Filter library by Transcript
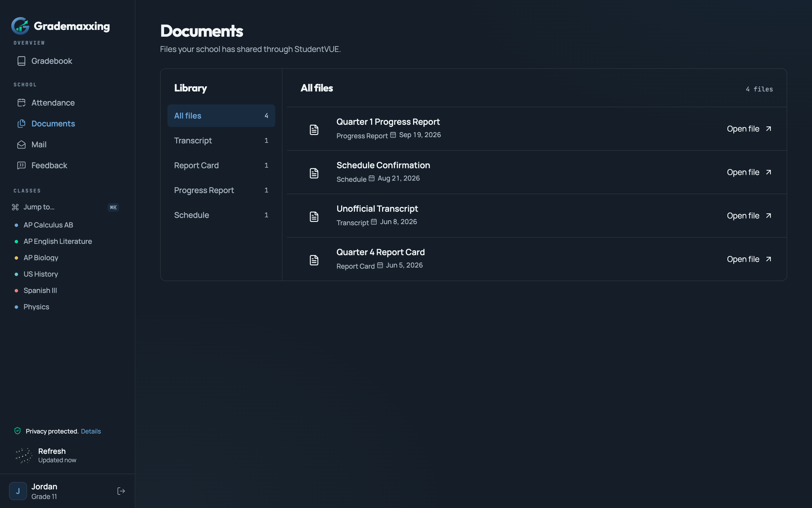 221,141
